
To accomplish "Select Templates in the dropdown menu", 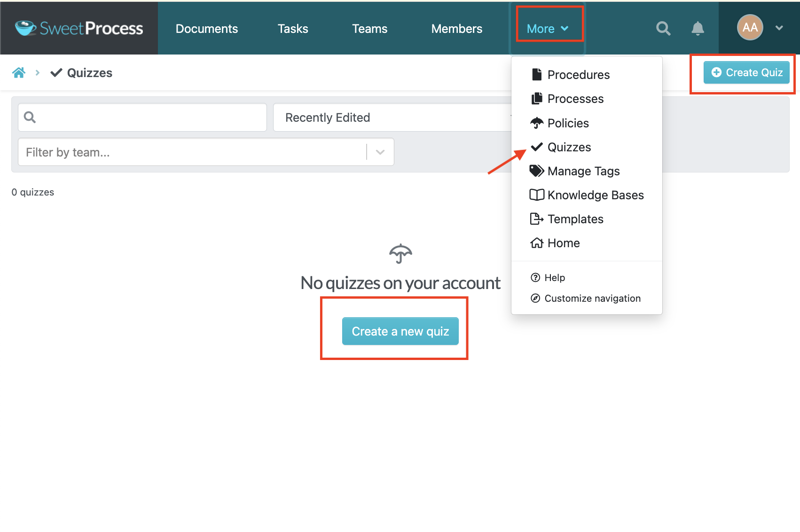I will coord(575,219).
